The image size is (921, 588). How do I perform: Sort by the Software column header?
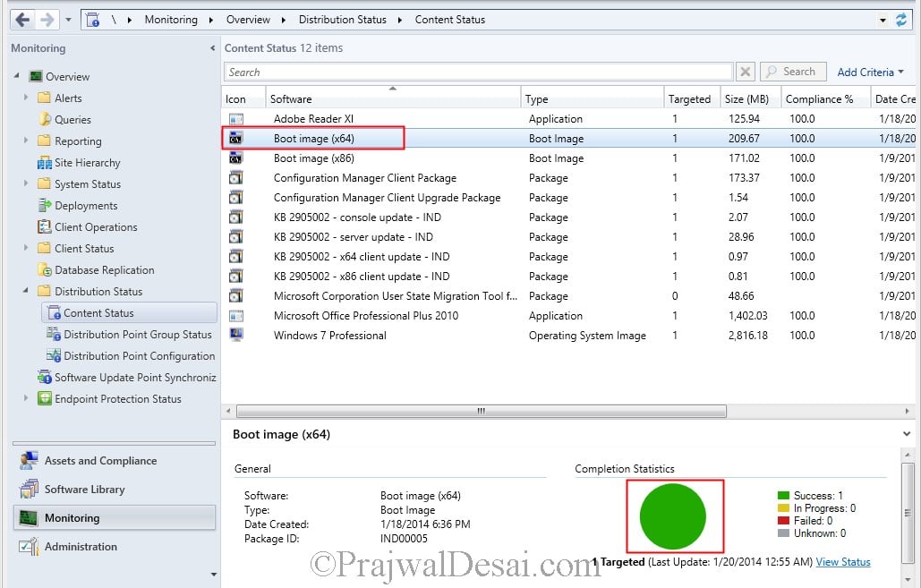pyautogui.click(x=394, y=98)
